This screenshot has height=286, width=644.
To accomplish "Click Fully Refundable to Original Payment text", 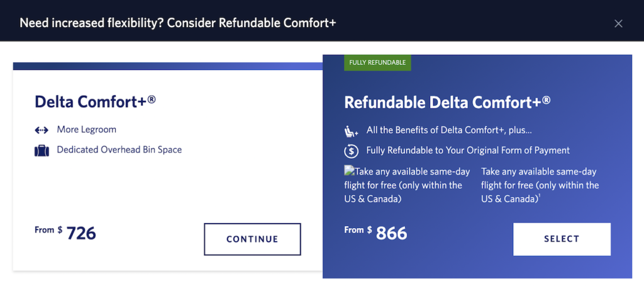I will 468,150.
